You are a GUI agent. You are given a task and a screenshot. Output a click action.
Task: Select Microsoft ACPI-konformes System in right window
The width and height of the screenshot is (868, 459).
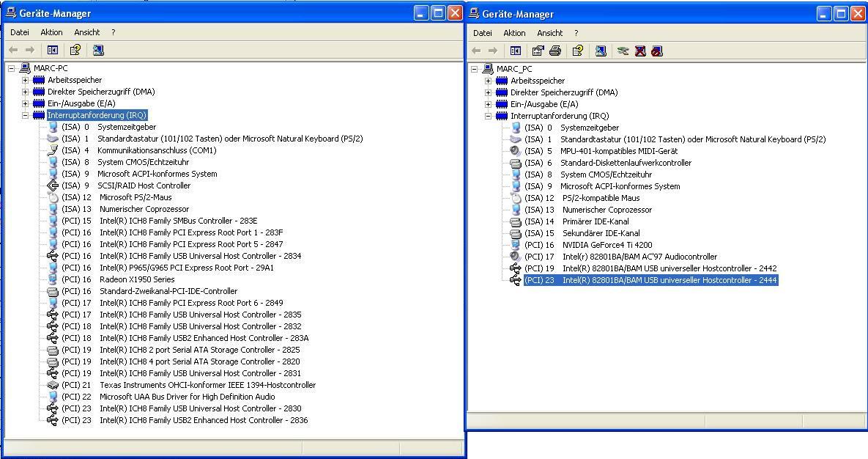602,186
